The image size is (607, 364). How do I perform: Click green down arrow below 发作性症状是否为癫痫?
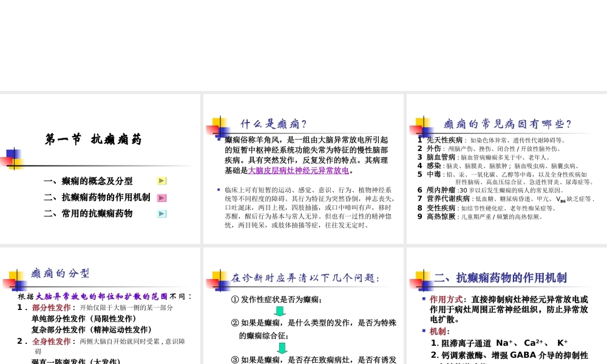280,310
